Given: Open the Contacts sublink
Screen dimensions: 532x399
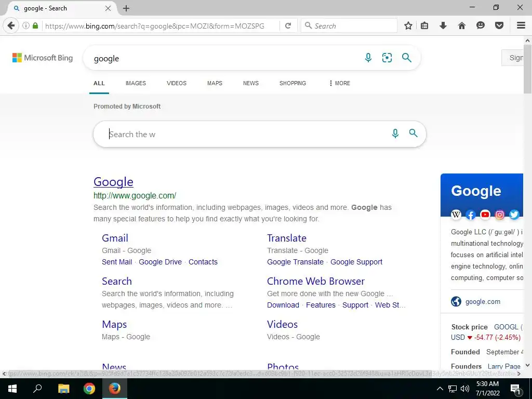Looking at the screenshot, I should pos(203,262).
